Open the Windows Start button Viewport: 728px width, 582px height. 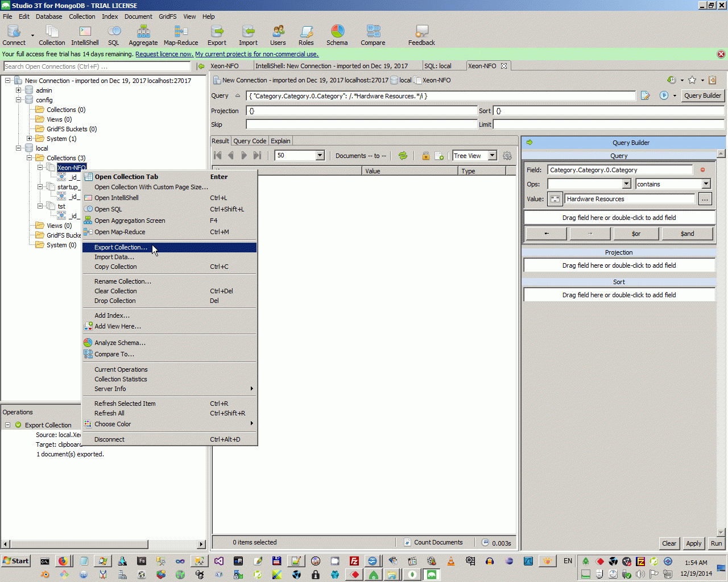tap(16, 561)
